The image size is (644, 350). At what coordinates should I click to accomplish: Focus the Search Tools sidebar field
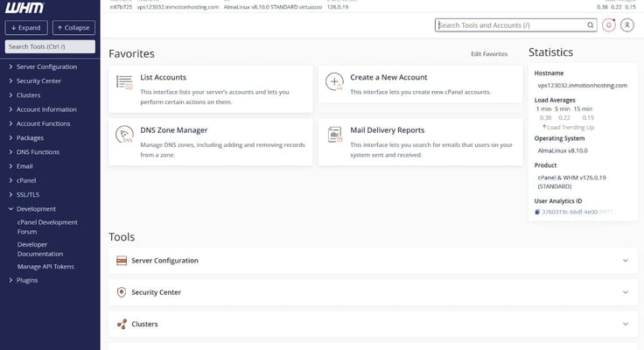click(50, 46)
